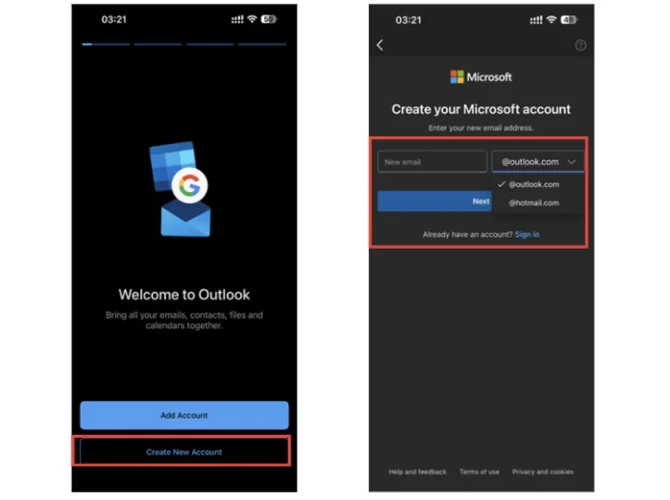Open Privacy and cookies link
670x500 pixels.
point(543,472)
